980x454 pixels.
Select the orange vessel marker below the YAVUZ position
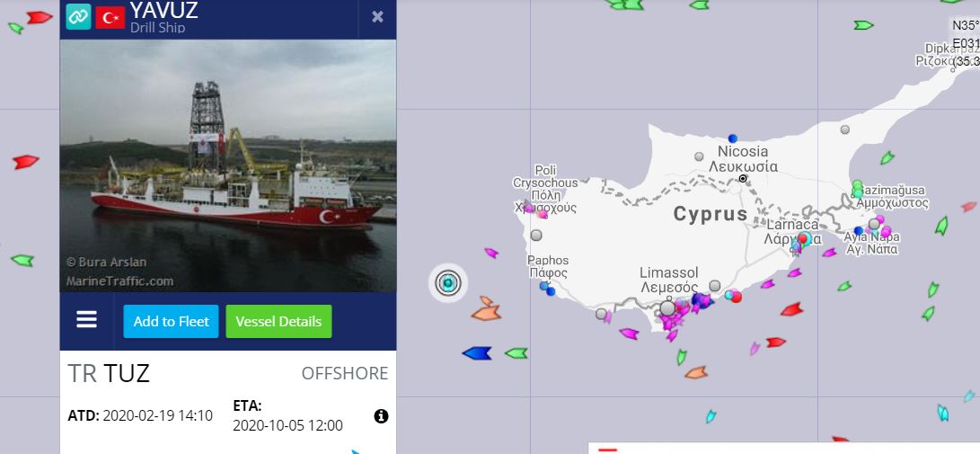486,309
